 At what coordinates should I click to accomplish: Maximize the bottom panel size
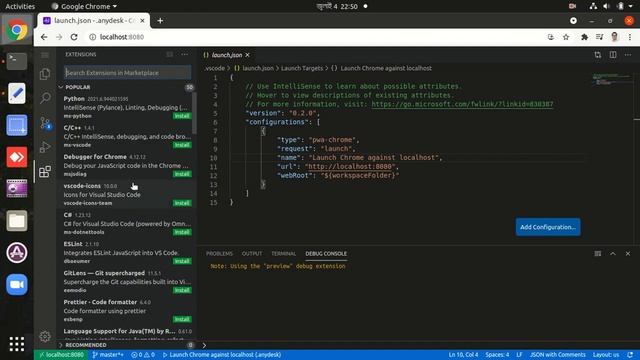[x=613, y=253]
